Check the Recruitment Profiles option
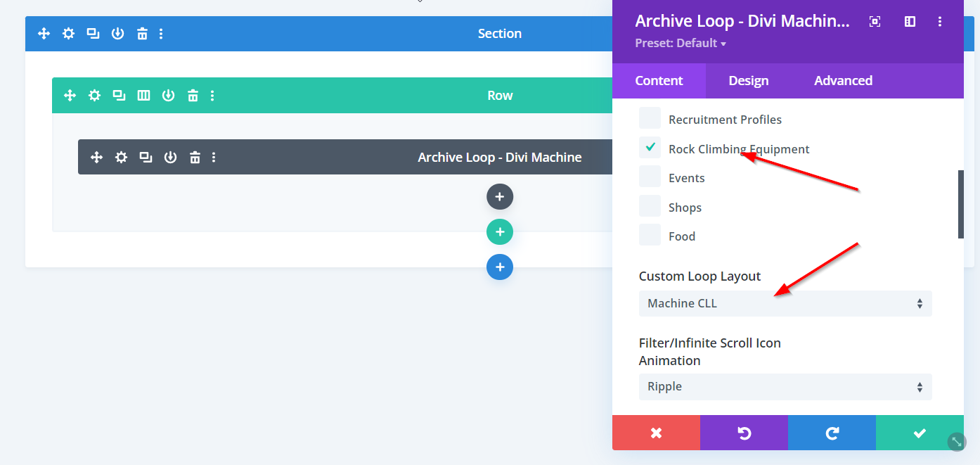 point(650,118)
